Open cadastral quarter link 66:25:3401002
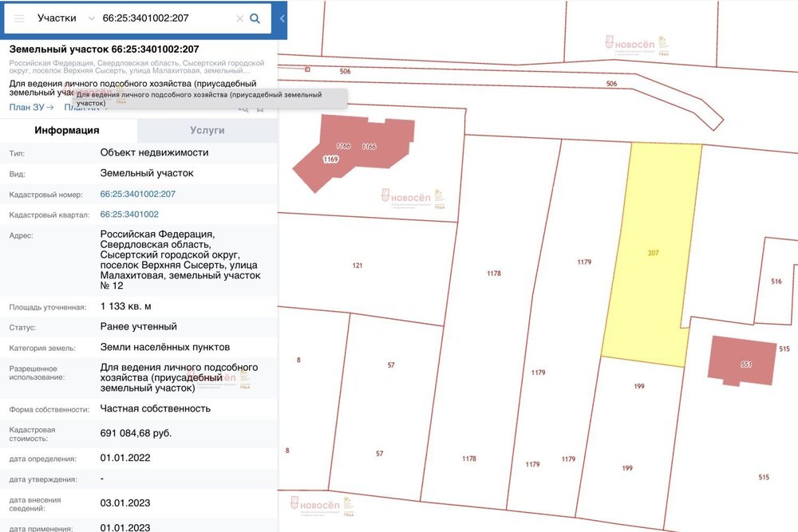 point(129,214)
